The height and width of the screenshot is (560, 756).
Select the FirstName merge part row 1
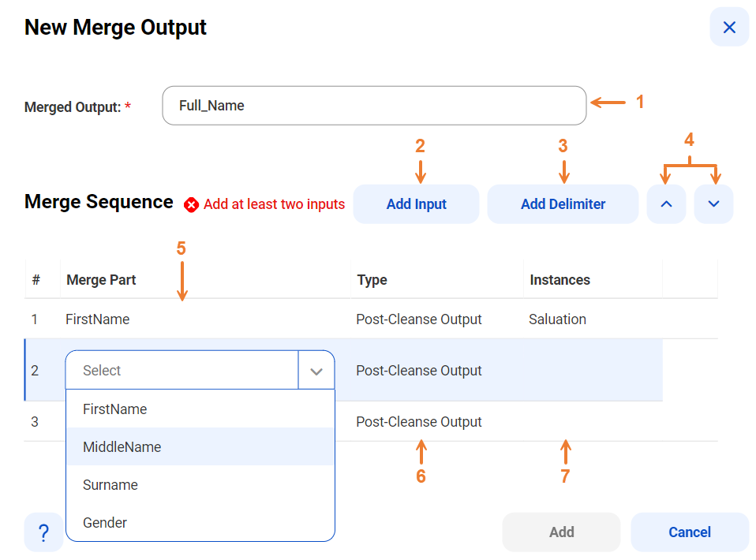(97, 319)
